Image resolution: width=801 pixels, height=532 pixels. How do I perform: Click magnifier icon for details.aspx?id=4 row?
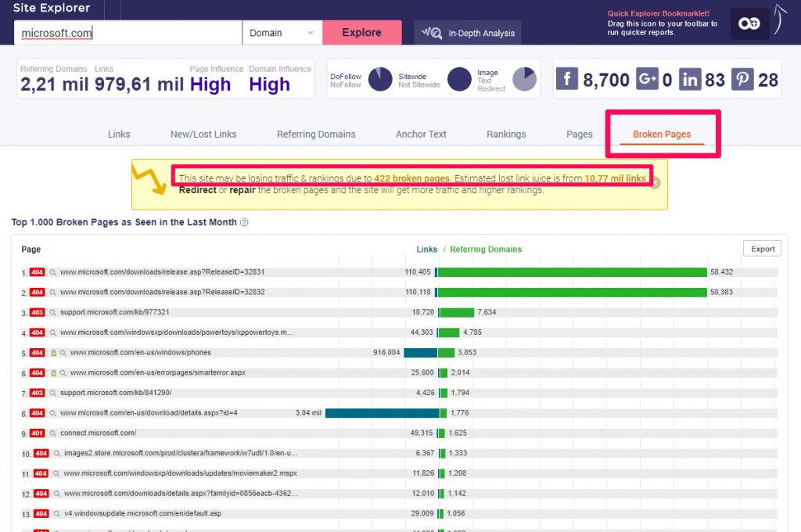point(52,413)
